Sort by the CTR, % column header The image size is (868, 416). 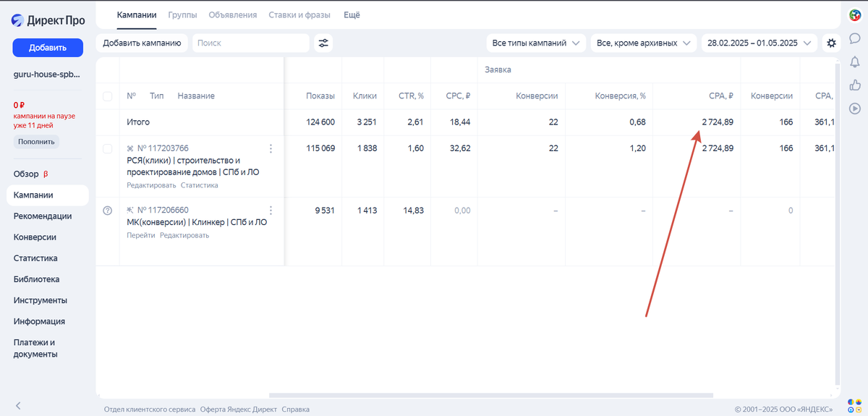point(411,96)
